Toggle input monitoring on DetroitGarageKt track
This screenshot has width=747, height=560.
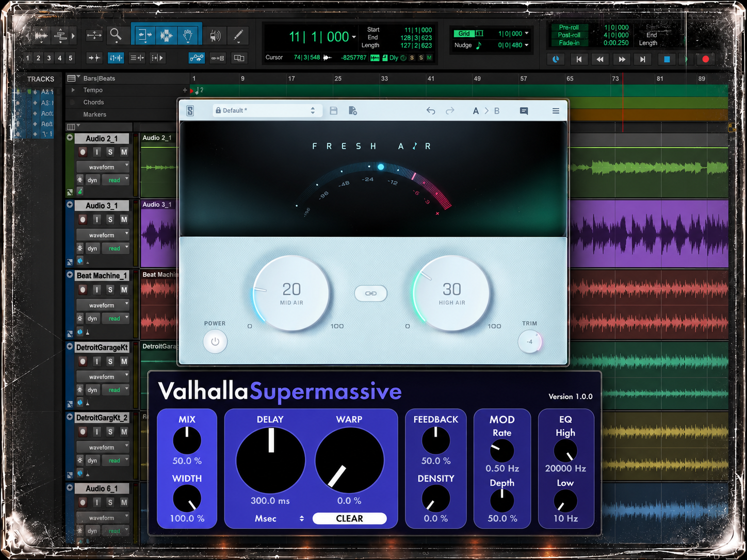click(x=96, y=361)
